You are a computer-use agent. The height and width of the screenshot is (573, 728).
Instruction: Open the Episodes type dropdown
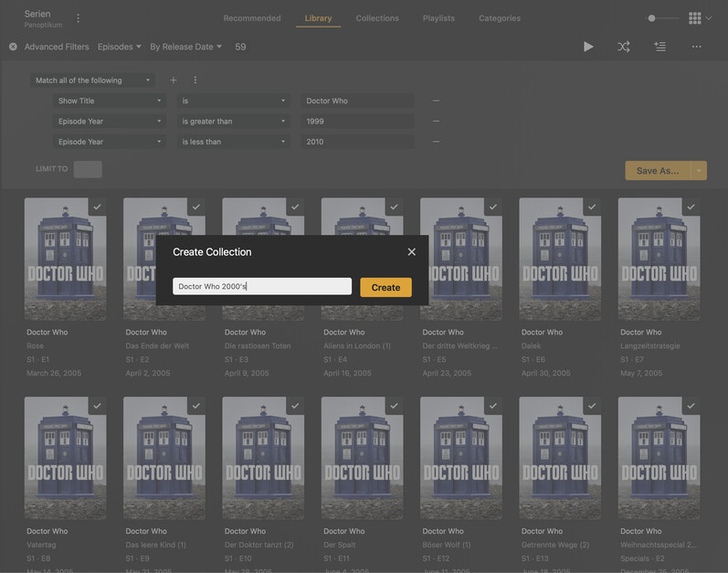[x=120, y=47]
